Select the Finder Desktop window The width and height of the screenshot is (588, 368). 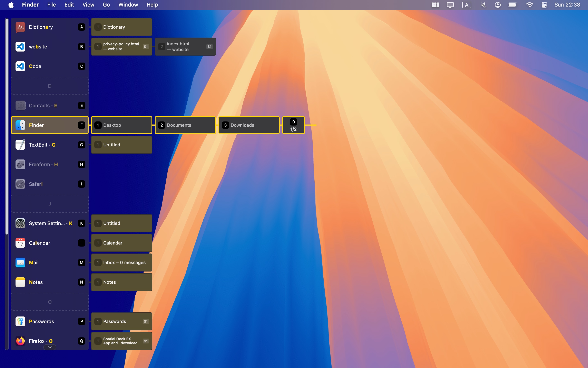coord(122,125)
